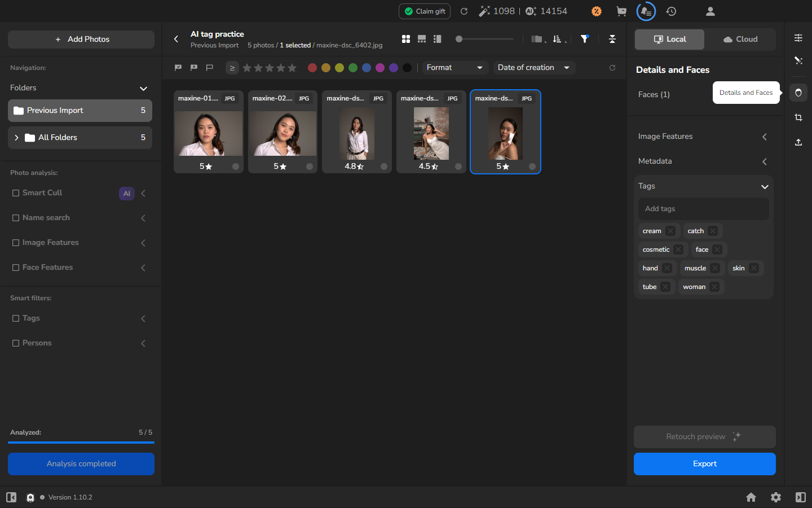Image resolution: width=812 pixels, height=508 pixels.
Task: Filter by five stars rating
Action: pyautogui.click(x=292, y=68)
